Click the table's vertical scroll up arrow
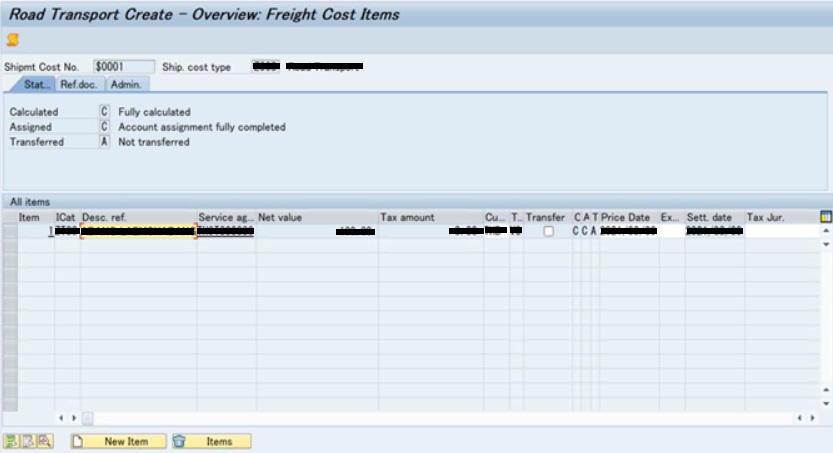Viewport: 833px width, 453px height. click(x=825, y=231)
